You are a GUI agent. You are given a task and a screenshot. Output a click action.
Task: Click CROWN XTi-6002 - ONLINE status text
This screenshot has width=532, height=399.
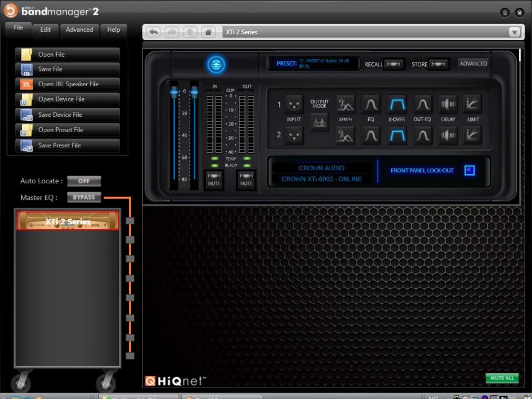tap(321, 179)
